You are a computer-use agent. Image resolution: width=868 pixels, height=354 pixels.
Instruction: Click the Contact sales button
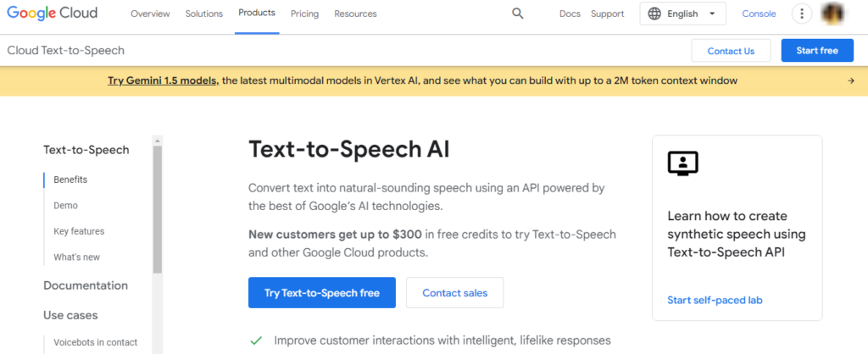454,293
